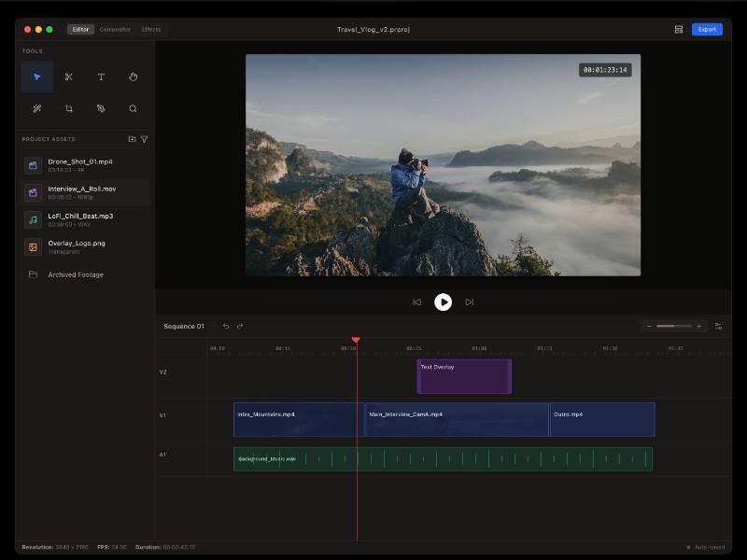Toggle the workspace layout icon near Export

click(x=679, y=29)
